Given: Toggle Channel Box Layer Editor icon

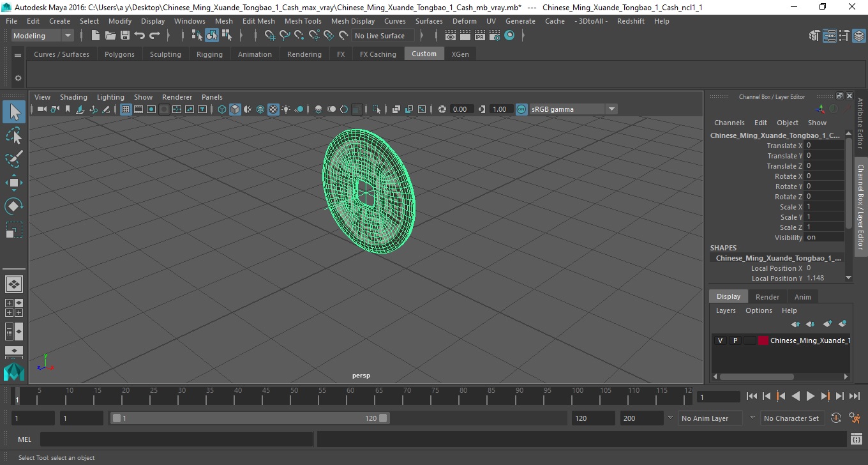Looking at the screenshot, I should coord(858,36).
